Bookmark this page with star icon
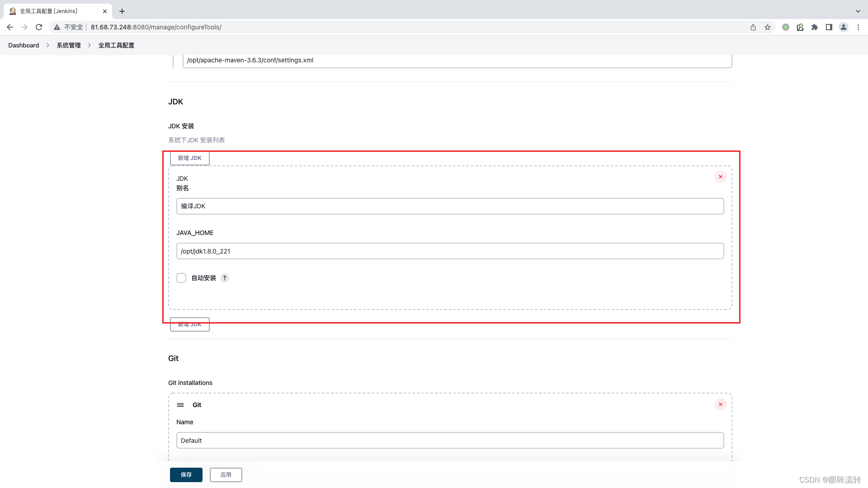Viewport: 868px width, 488px height. pyautogui.click(x=768, y=27)
